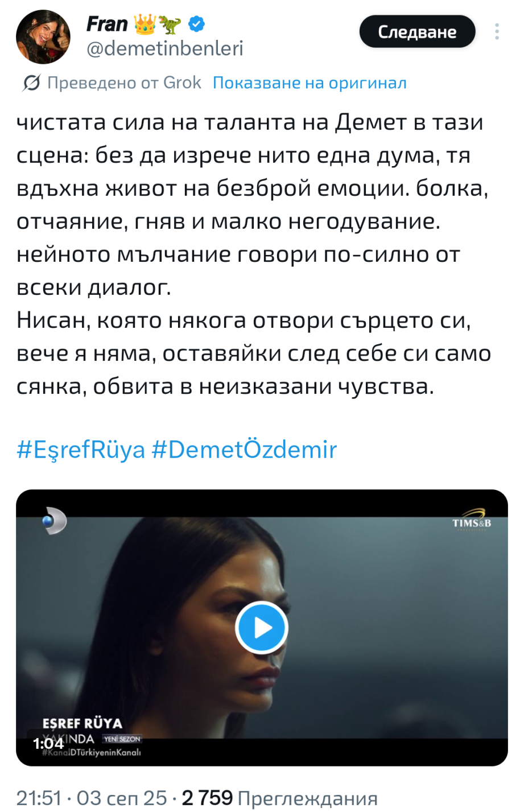Click the Fran display name
Image resolution: width=524 pixels, height=812 pixels.
[107, 24]
